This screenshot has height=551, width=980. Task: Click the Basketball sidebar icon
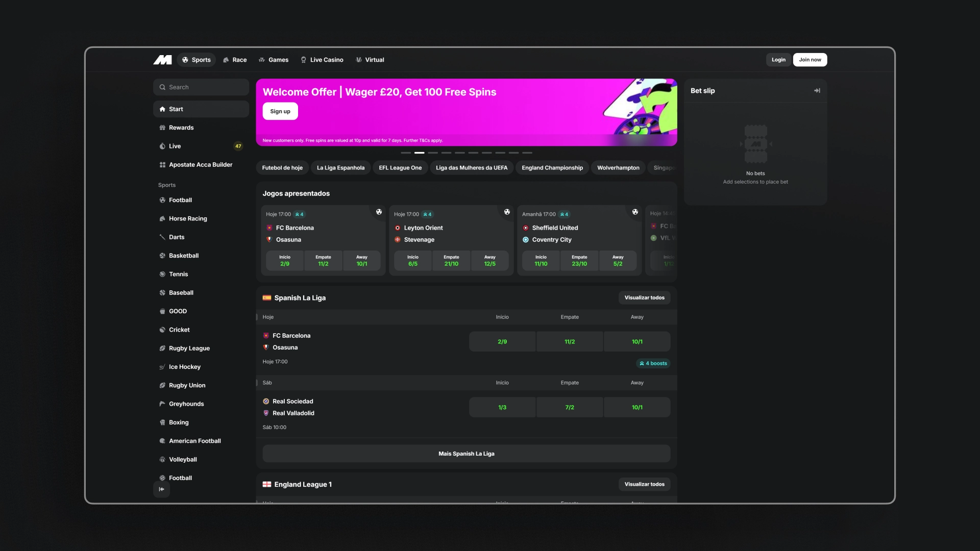(x=162, y=256)
